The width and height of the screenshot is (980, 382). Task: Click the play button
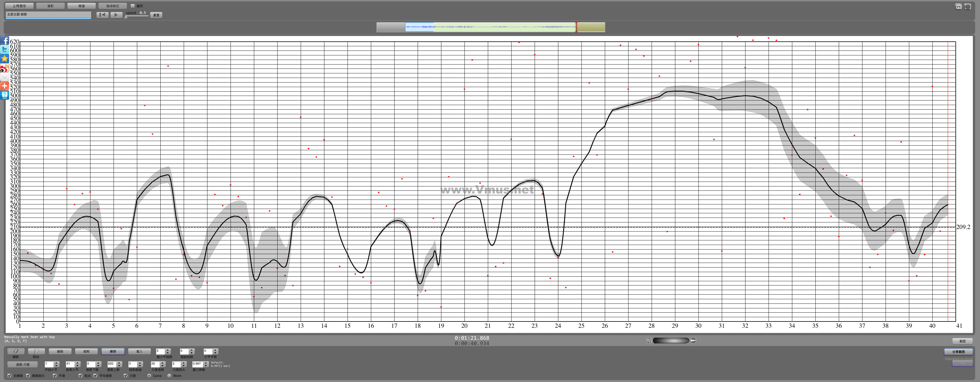116,15
